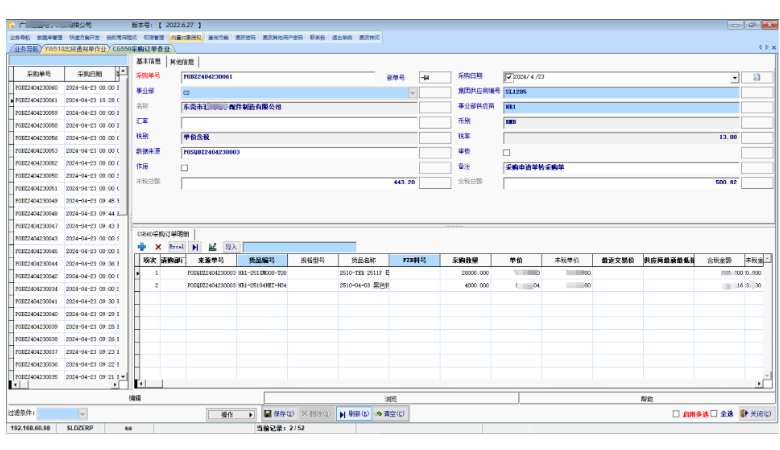Click the 更改密码 menu item
Screen dimensions: 780x450
coord(245,37)
